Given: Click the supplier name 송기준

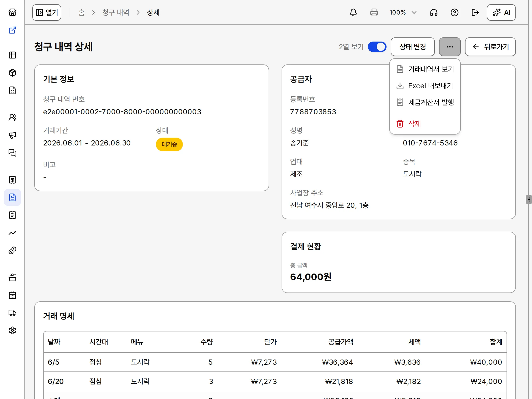Looking at the screenshot, I should pos(300,143).
